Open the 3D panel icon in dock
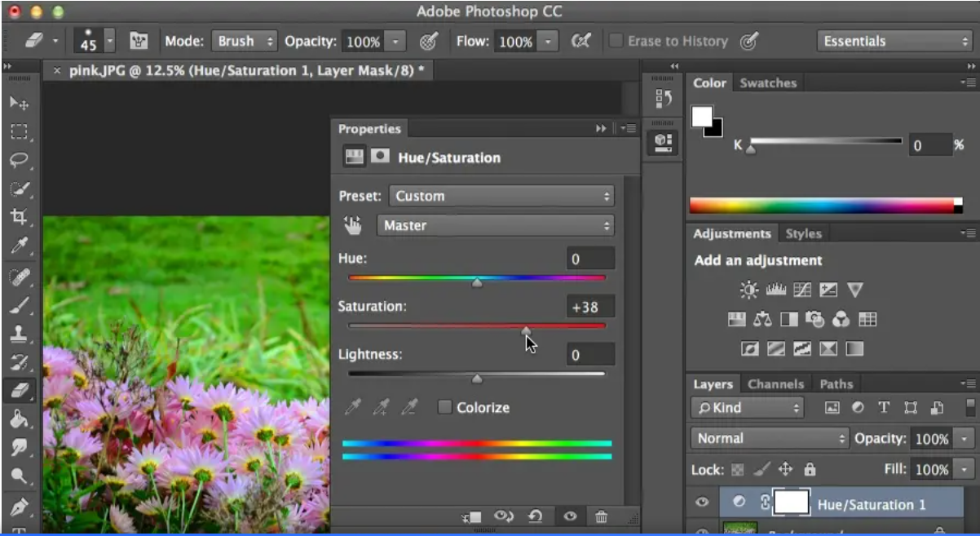The width and height of the screenshot is (980, 536). [664, 142]
